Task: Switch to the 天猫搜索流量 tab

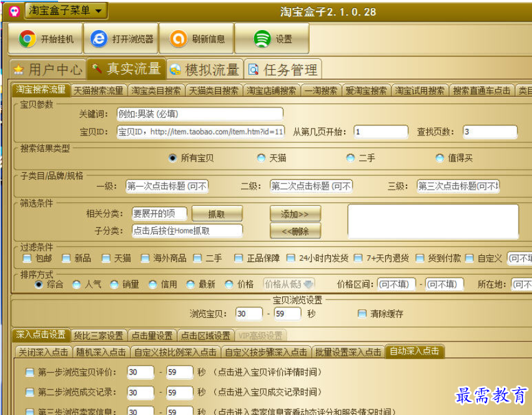Action: coord(99,90)
